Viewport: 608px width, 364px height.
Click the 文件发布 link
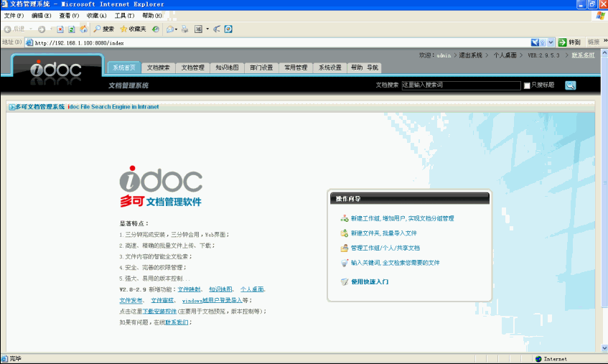coord(131,300)
